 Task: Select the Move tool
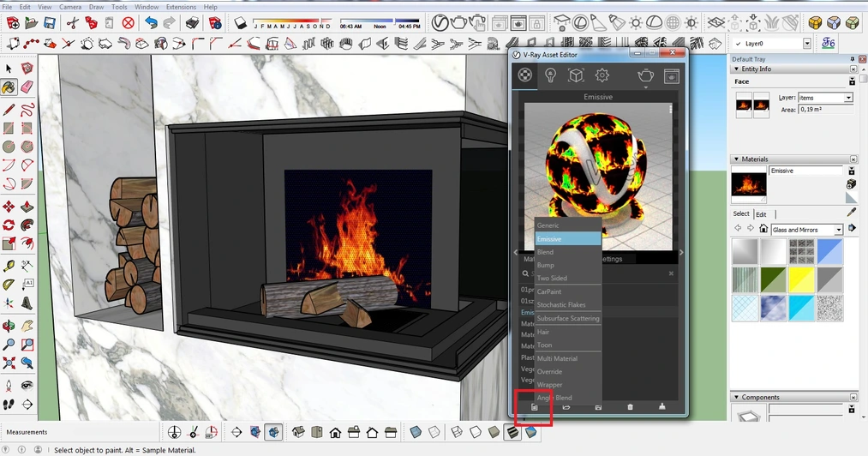[9, 207]
